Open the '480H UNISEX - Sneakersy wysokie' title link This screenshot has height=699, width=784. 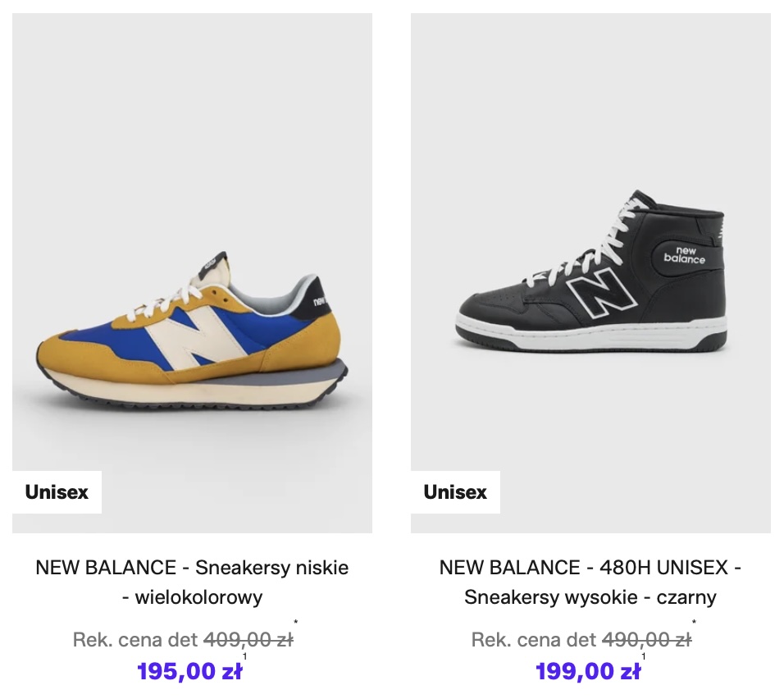coord(590,582)
